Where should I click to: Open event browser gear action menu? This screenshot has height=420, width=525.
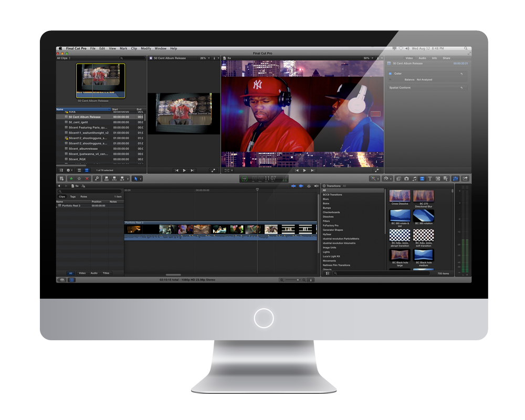click(69, 170)
